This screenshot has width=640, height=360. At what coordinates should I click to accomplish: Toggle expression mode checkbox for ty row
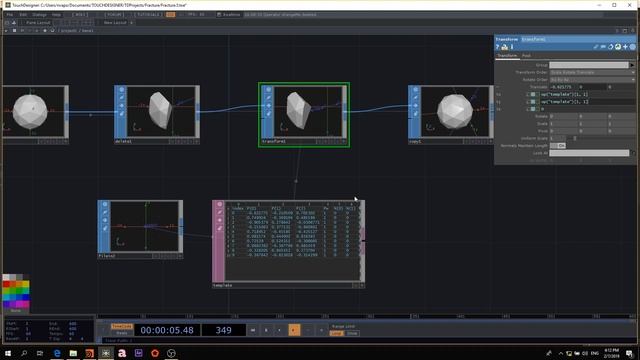coord(533,102)
